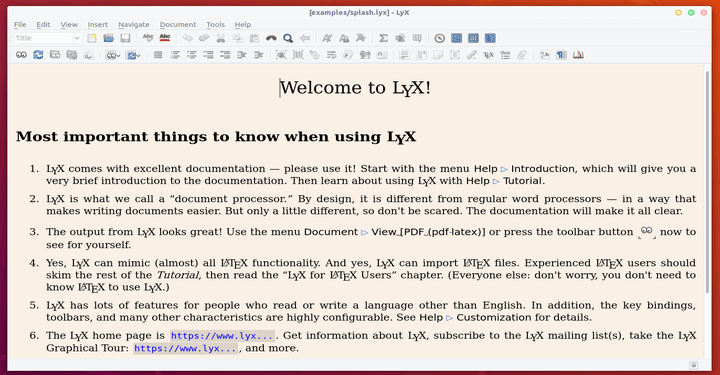Cut selection with the scissors icon
The height and width of the screenshot is (375, 720).
[x=221, y=38]
